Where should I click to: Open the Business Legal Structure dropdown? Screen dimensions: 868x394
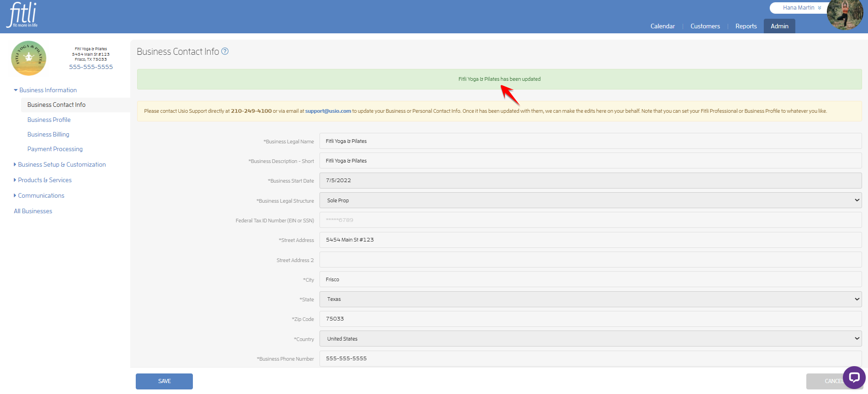591,200
